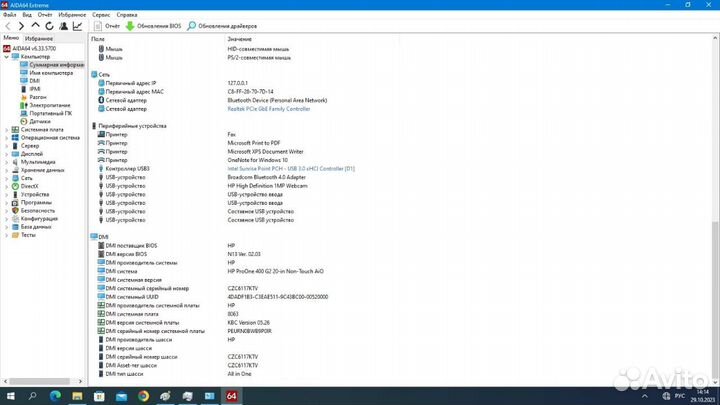Select DMI item in sidebar tree
This screenshot has width=720, height=405.
30,81
